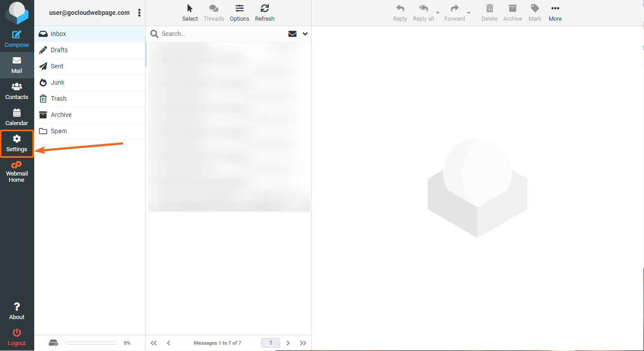Toggle the unread envelope filter in search

pos(292,34)
